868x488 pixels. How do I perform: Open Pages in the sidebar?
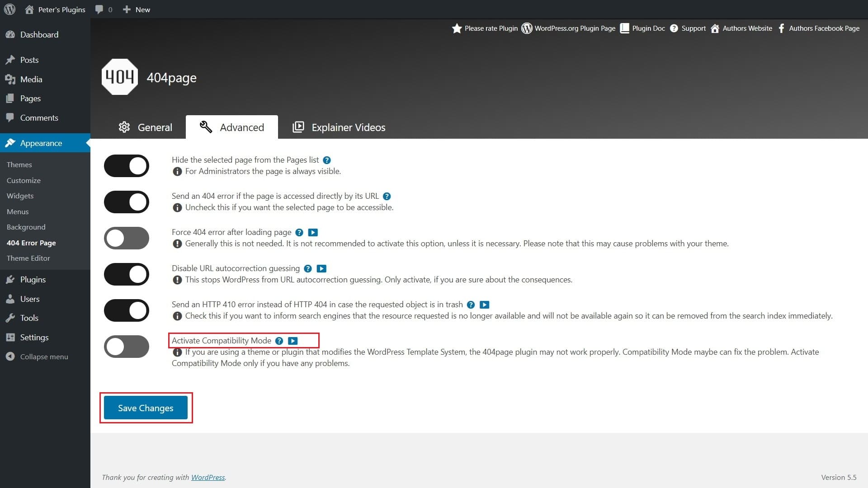coord(45,99)
